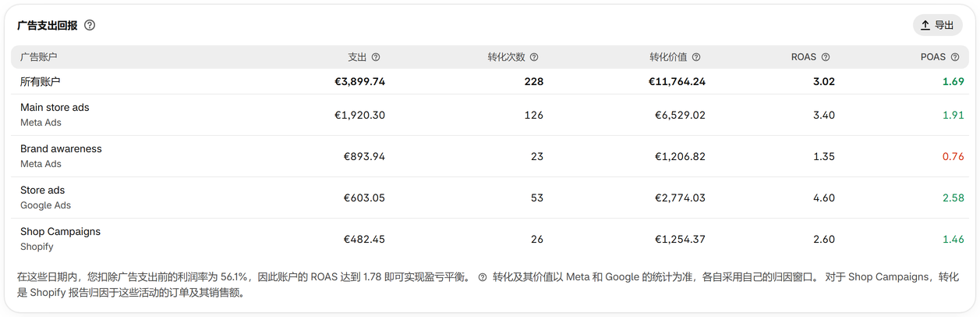Screen dimensions: 980x317
Task: Click the green 2.58 POAS value
Action: pyautogui.click(x=953, y=198)
